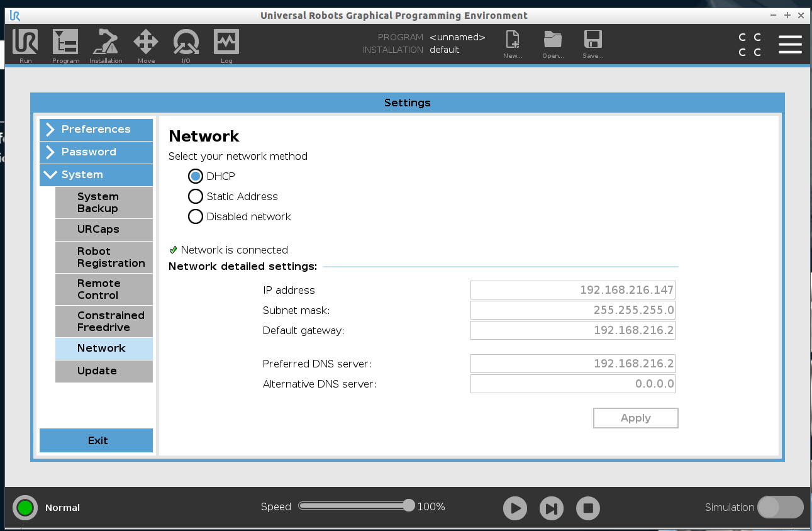This screenshot has height=531, width=812.
Task: Click the Stop program button
Action: (x=588, y=508)
